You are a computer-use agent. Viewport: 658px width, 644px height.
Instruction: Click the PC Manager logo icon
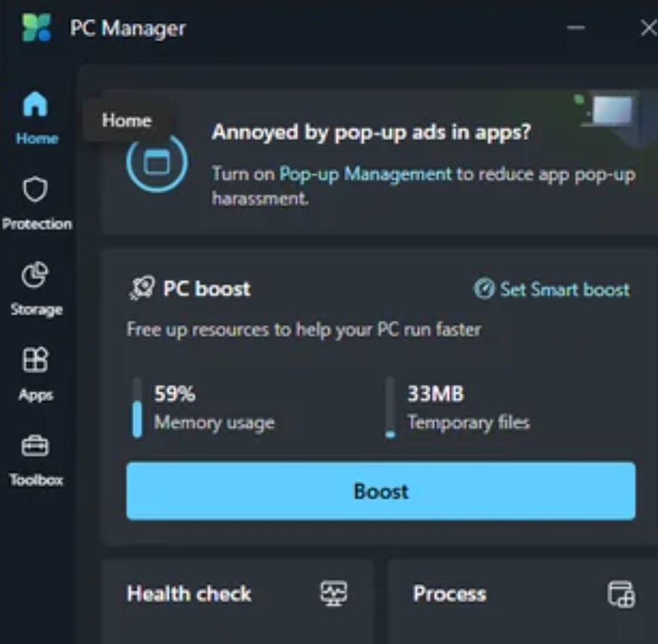pos(36,28)
